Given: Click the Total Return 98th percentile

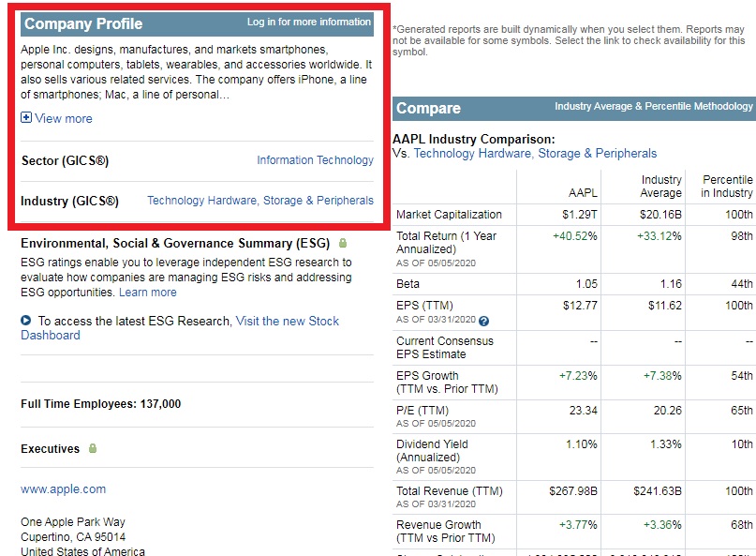Looking at the screenshot, I should tap(742, 236).
